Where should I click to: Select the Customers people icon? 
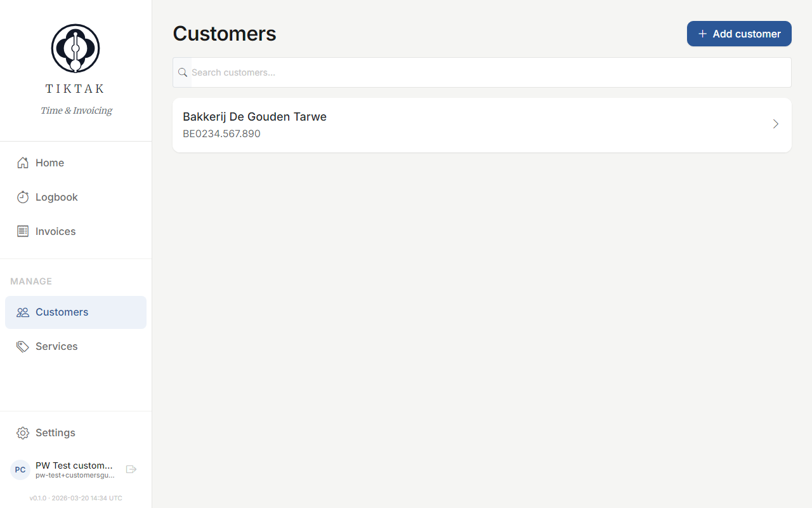pyautogui.click(x=23, y=312)
